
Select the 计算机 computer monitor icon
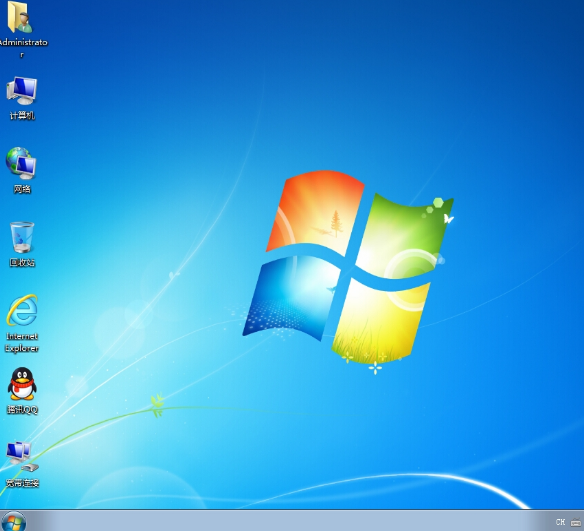click(x=22, y=90)
